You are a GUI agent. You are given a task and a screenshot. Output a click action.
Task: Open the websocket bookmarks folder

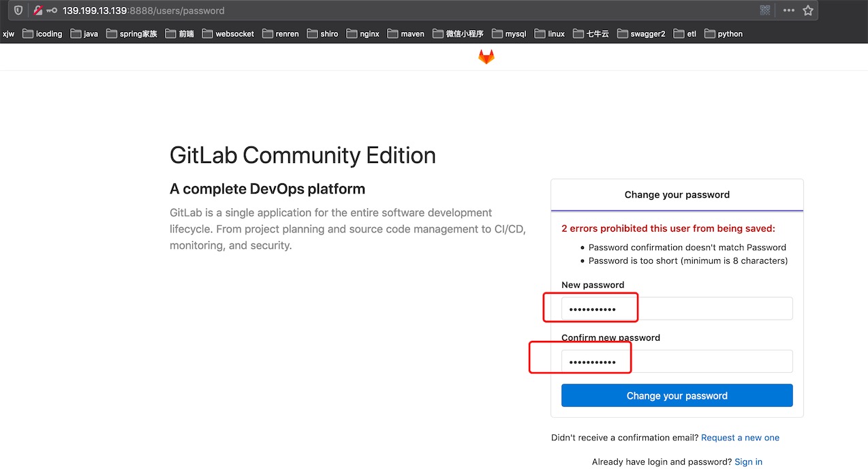coord(228,33)
